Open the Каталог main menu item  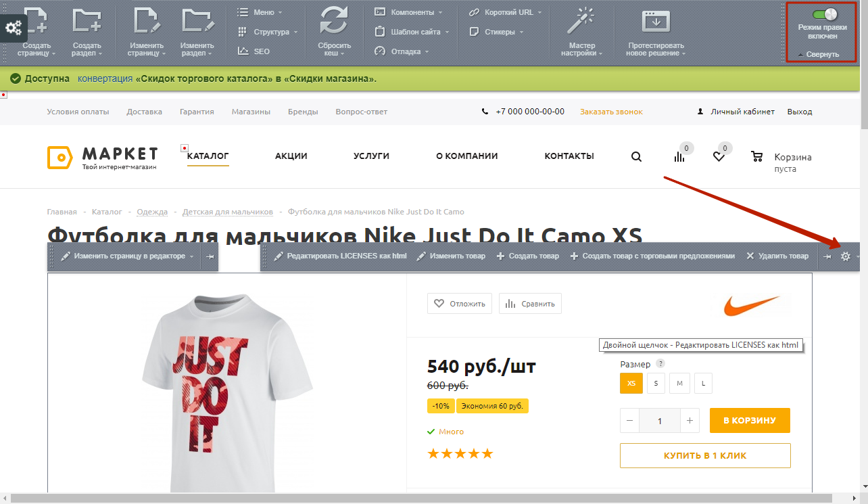point(208,156)
